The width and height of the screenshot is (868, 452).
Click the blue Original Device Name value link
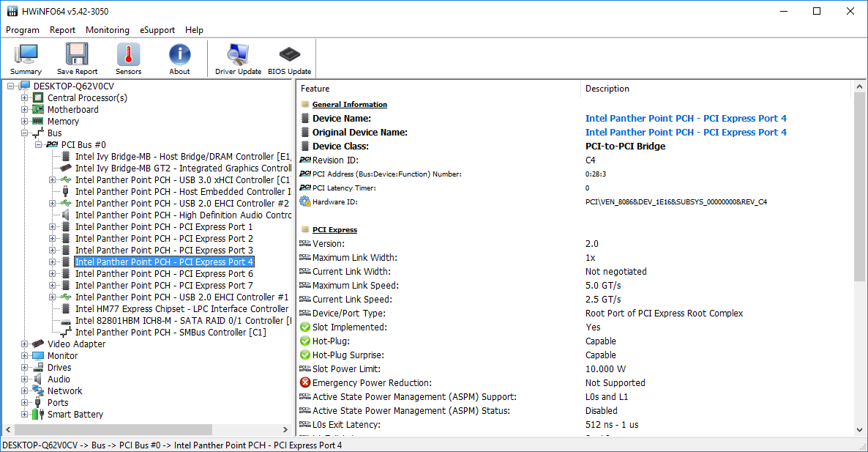[x=686, y=133]
